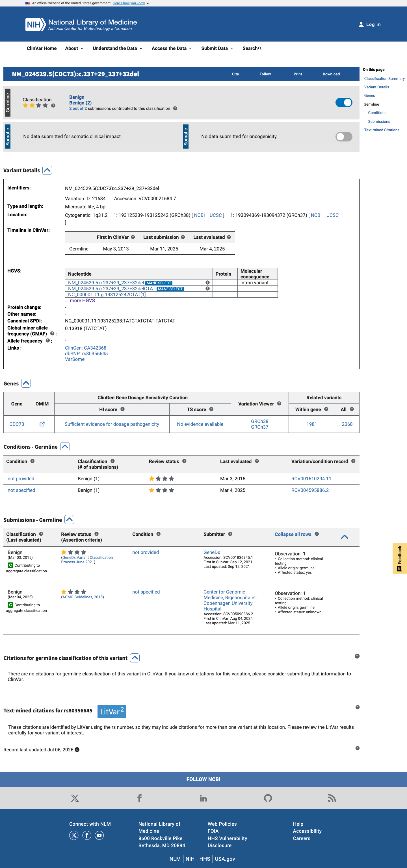Click help icon next to Last submission
The height and width of the screenshot is (868, 407).
pyautogui.click(x=183, y=237)
